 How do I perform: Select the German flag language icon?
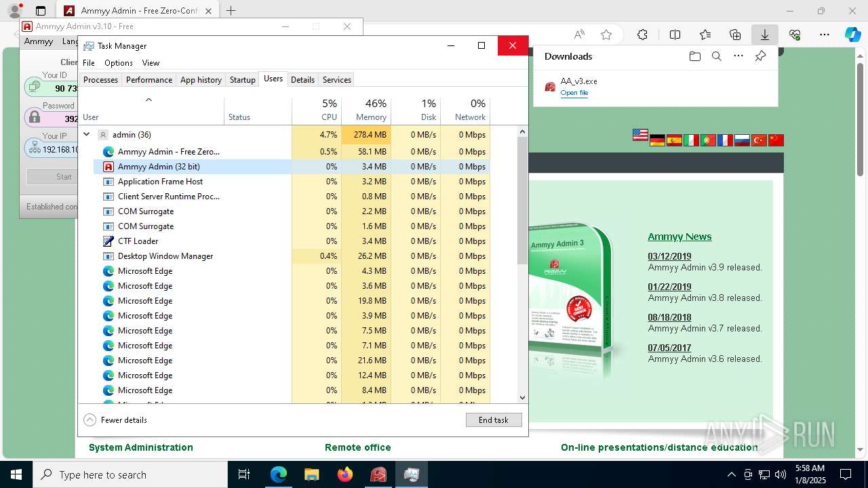coord(657,140)
